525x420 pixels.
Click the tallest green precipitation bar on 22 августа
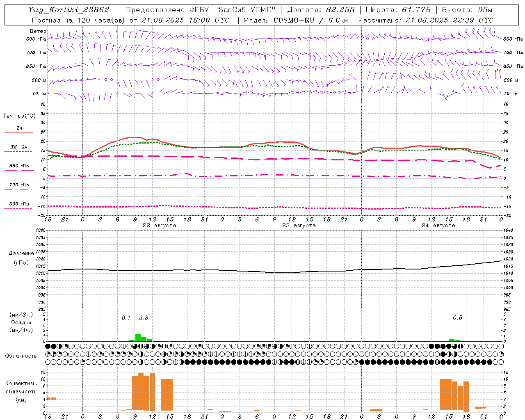point(138,338)
